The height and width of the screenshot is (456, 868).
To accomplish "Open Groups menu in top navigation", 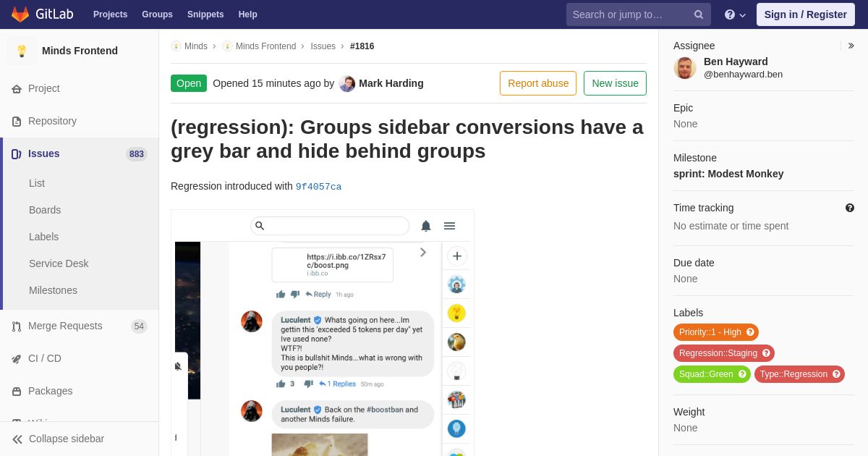I will pos(157,14).
